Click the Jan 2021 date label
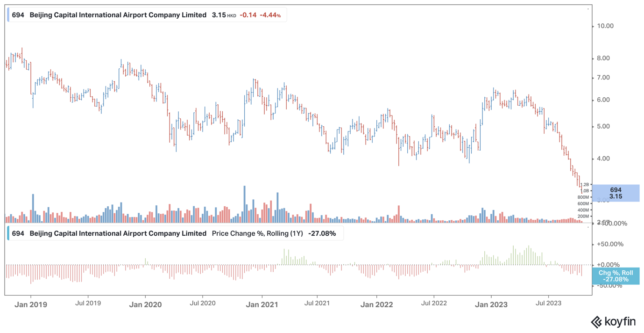The width and height of the screenshot is (644, 333). pyautogui.click(x=262, y=304)
